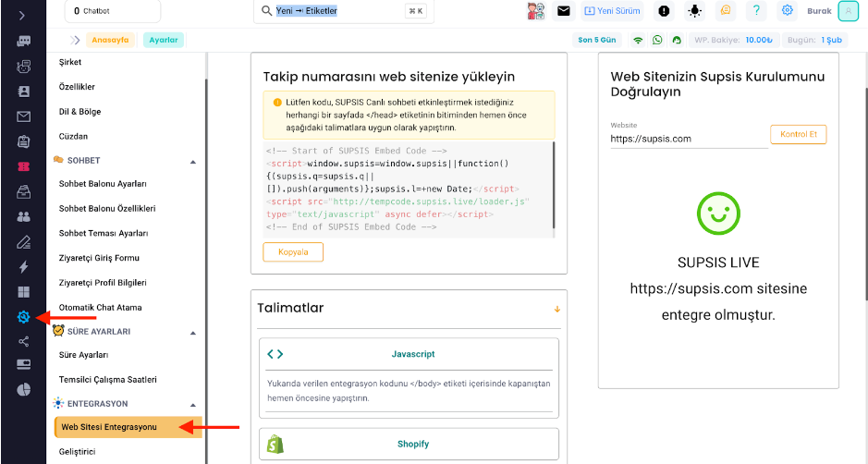Open Ziyaretçi Profil Bilgileri
Viewport: 868px width, 464px height.
(103, 283)
